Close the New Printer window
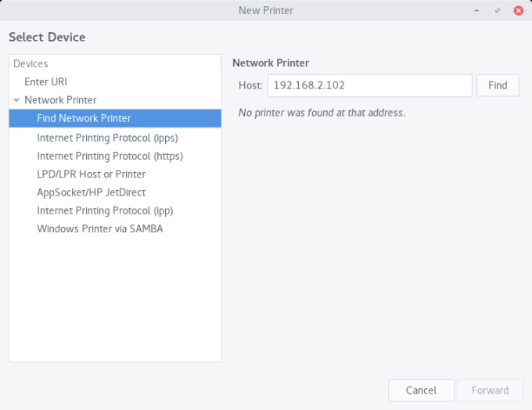The image size is (532, 410). pyautogui.click(x=518, y=10)
